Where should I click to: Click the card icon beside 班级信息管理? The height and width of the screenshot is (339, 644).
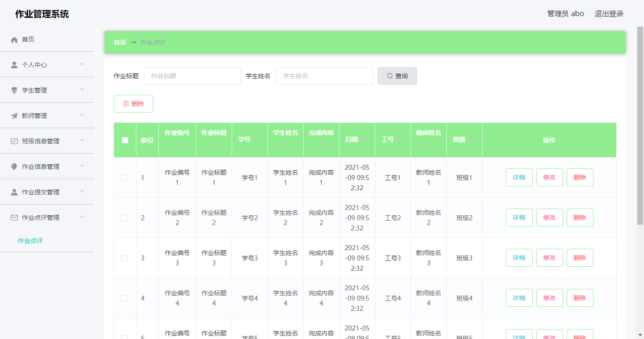point(14,141)
